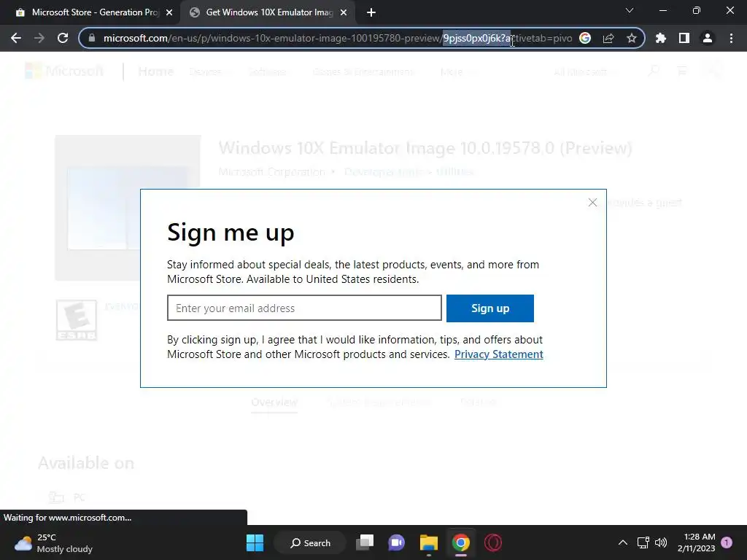Close the Microsoft Store - Generation tab
The height and width of the screenshot is (560, 747).
(x=169, y=12)
